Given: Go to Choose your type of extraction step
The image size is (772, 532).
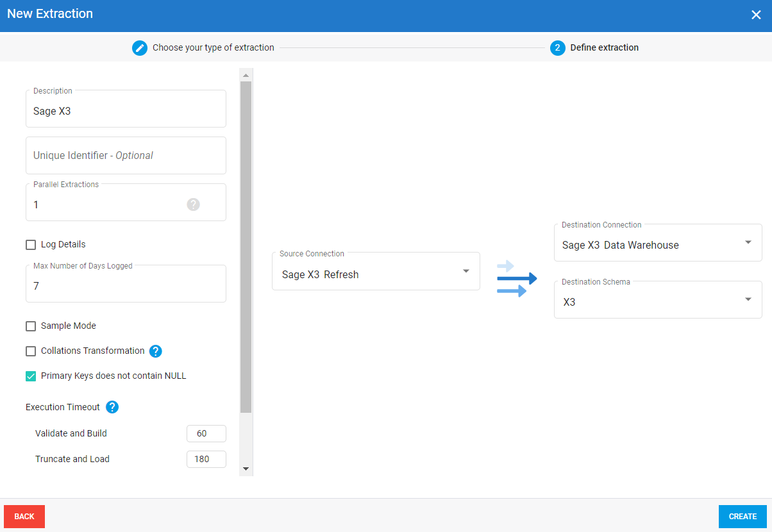Looking at the screenshot, I should (x=213, y=48).
